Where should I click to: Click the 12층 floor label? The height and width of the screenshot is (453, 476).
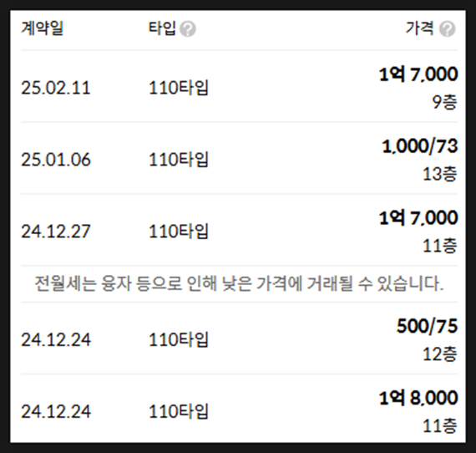[440, 354]
